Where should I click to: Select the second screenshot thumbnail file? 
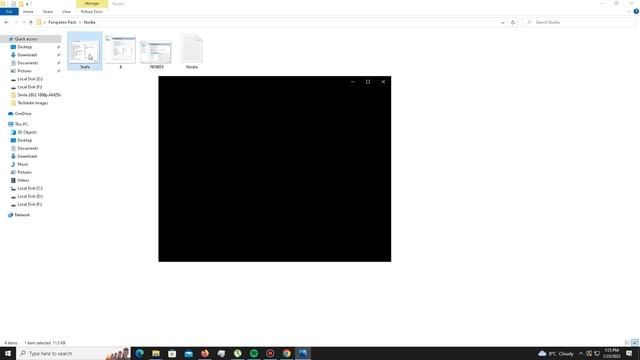[120, 51]
